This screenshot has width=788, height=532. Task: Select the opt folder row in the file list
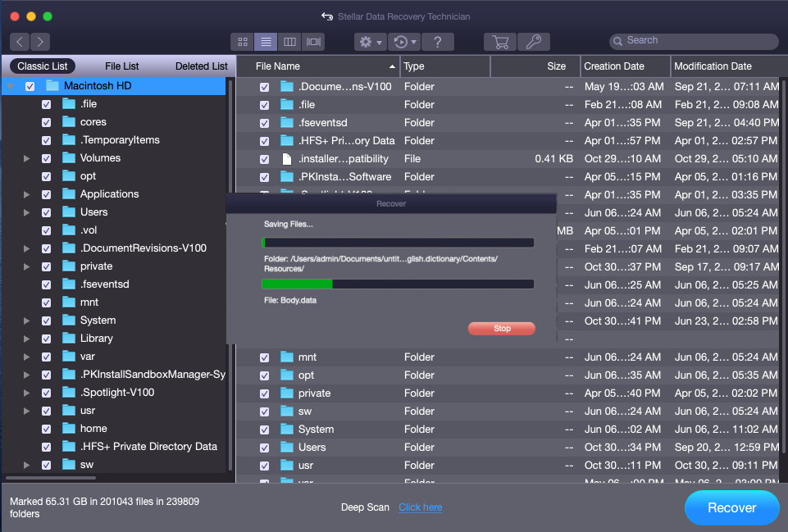pos(508,375)
